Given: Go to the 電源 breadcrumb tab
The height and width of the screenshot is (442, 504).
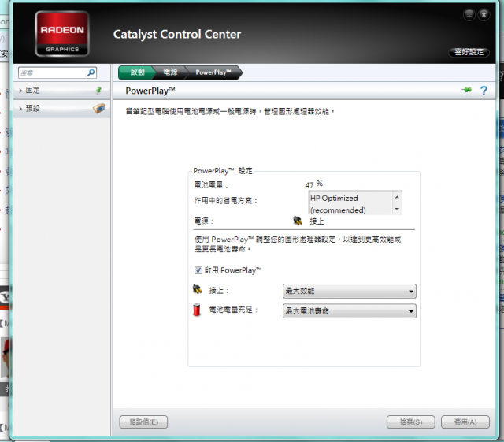Looking at the screenshot, I should pyautogui.click(x=170, y=72).
